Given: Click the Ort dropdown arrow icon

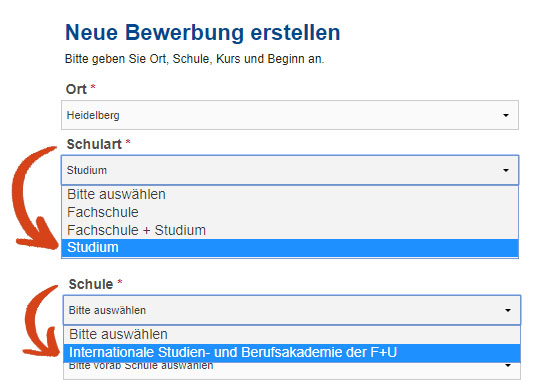Looking at the screenshot, I should point(506,115).
